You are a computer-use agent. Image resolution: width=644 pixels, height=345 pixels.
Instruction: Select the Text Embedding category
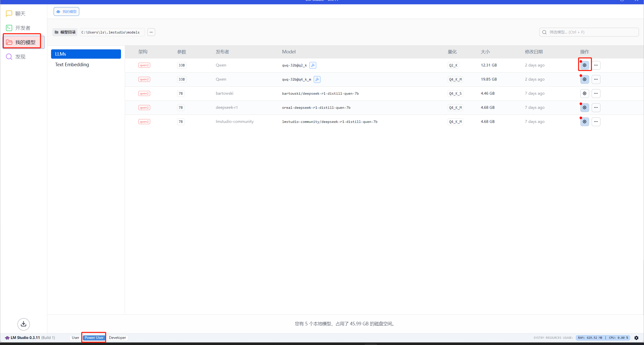86,65
